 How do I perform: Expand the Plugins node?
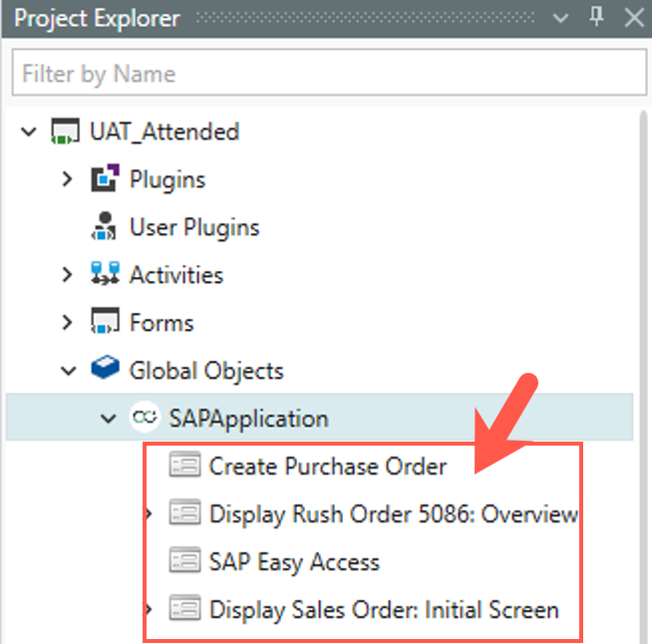tap(67, 178)
